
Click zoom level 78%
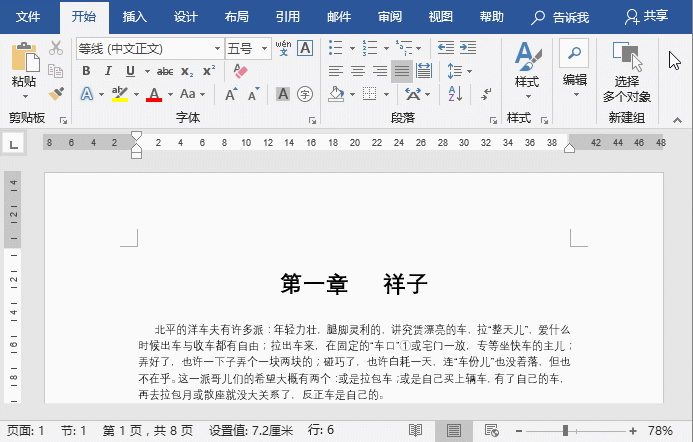pos(660,431)
